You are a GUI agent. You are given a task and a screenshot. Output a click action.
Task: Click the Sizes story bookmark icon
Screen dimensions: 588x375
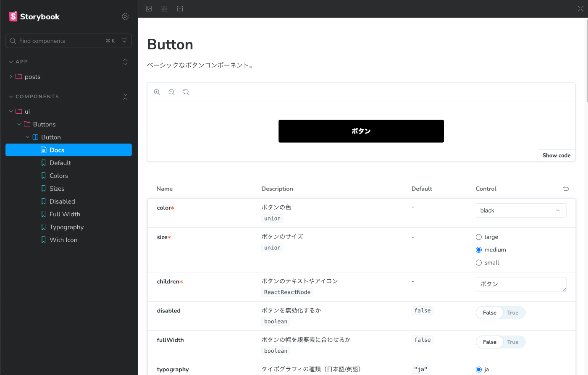[43, 189]
